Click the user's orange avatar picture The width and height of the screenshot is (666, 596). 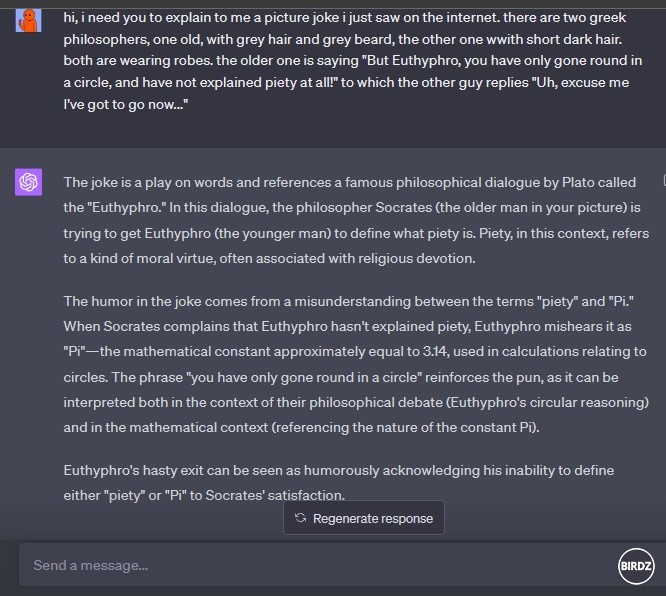(29, 17)
